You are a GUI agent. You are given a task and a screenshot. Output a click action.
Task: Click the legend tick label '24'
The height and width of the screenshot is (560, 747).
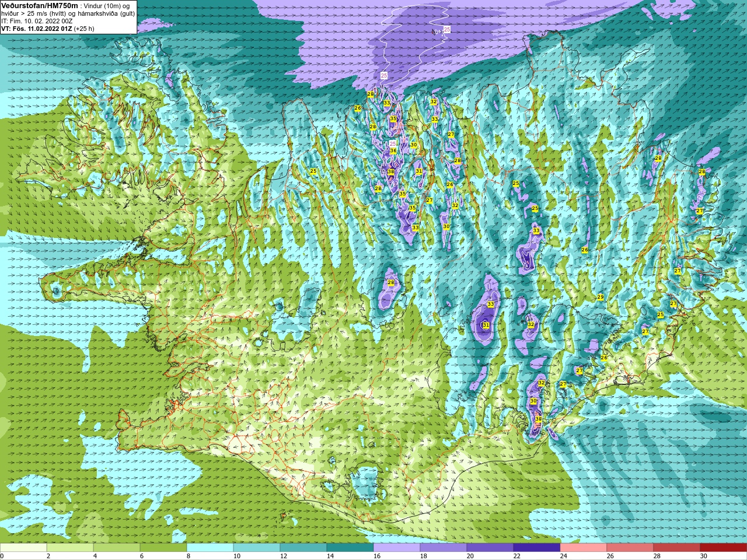[564, 556]
